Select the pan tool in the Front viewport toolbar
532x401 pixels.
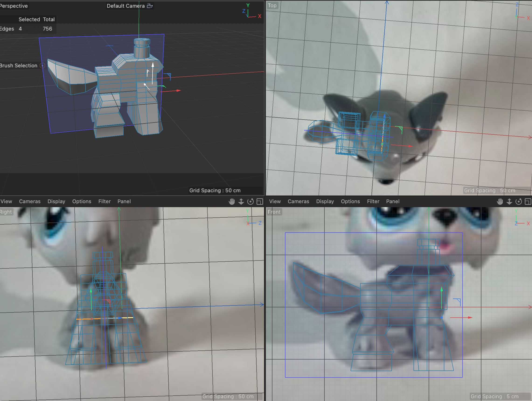point(500,201)
